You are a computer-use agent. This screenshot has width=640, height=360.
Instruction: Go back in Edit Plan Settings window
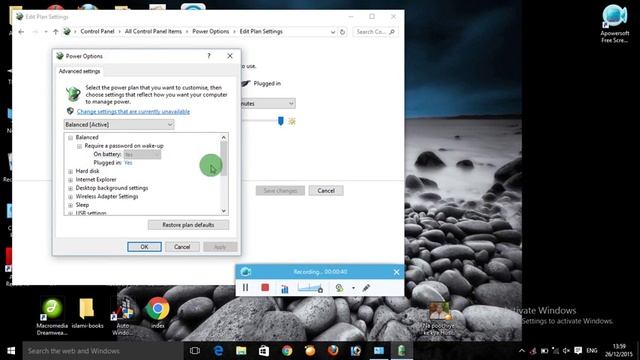pyautogui.click(x=21, y=32)
